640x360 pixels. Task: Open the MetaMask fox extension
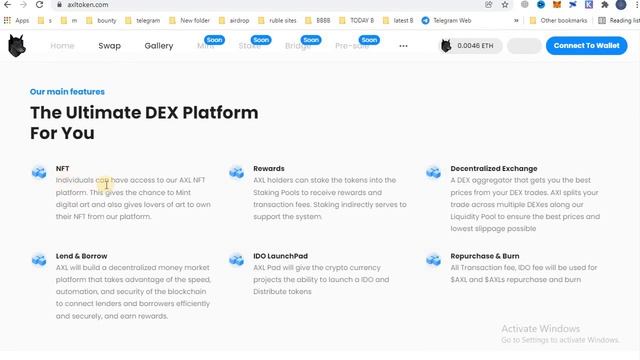557,4
